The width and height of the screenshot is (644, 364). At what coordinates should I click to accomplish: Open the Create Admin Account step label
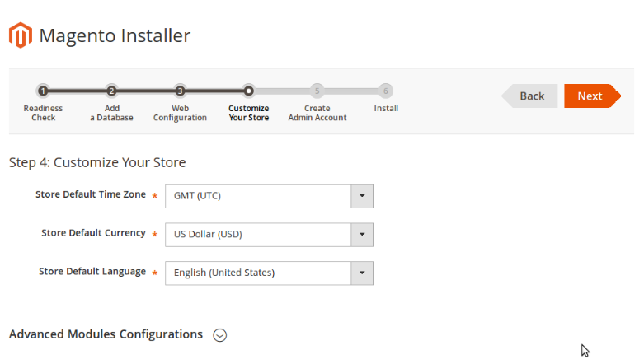pyautogui.click(x=317, y=113)
